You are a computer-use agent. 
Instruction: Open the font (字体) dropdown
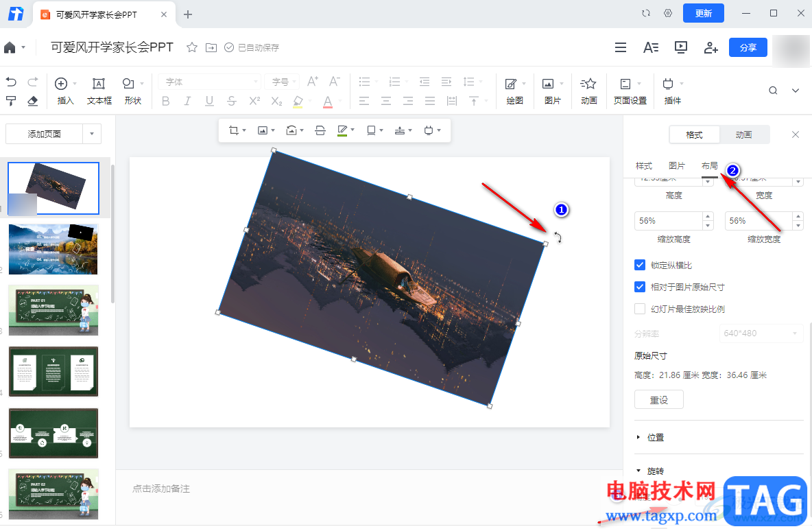tap(210, 82)
